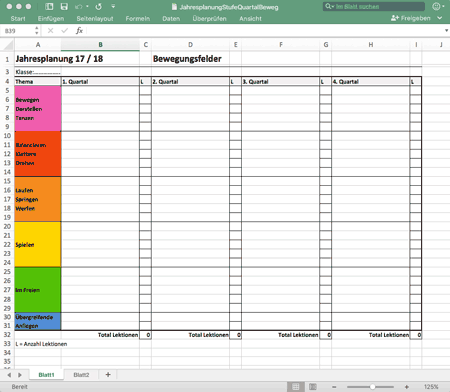
Task: Open the Formeln ribbon tab
Action: point(138,19)
